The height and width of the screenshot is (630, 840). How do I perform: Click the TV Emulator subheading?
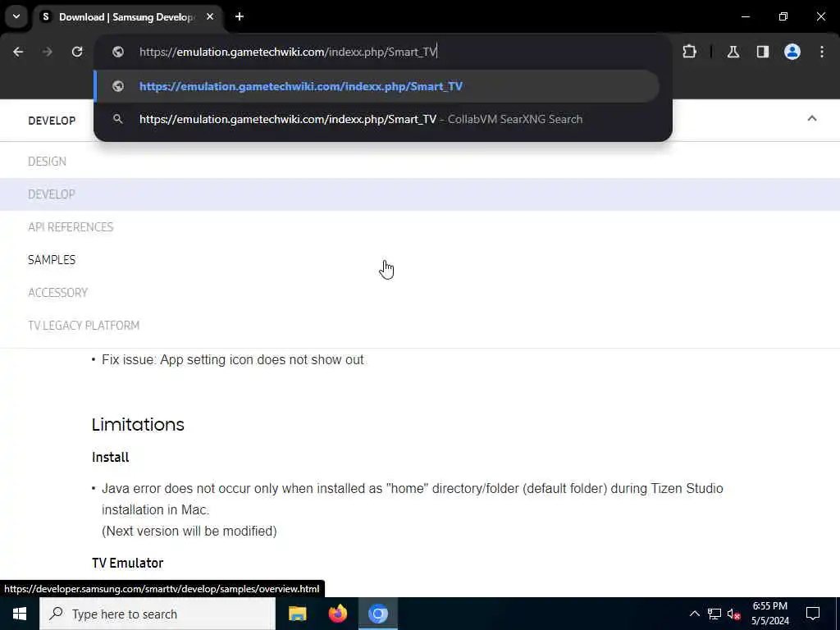[127, 563]
